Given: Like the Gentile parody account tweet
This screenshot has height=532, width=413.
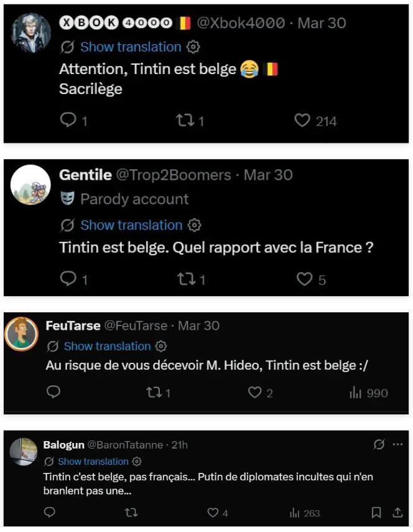Looking at the screenshot, I should point(304,279).
